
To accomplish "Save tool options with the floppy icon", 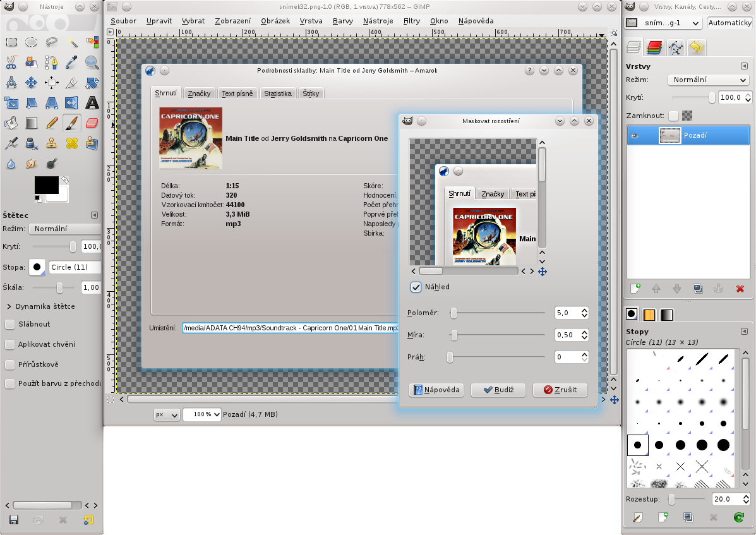I will pos(14,520).
